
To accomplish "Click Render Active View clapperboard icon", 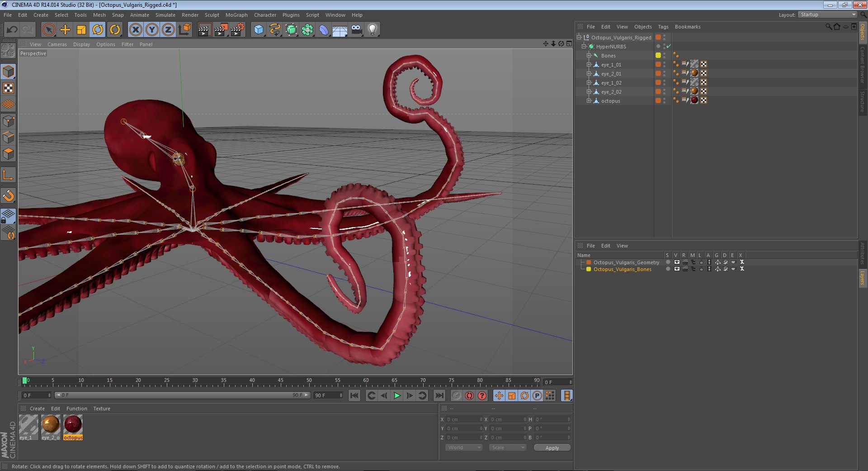I will tap(204, 30).
